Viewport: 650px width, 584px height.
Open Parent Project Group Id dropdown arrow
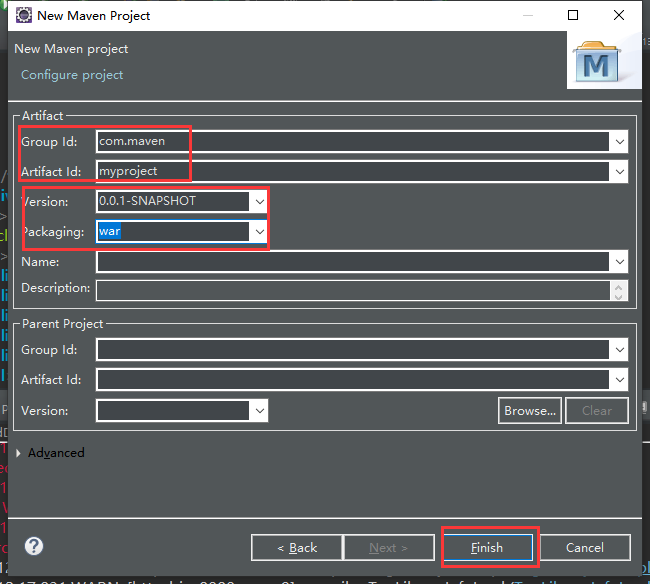(619, 350)
